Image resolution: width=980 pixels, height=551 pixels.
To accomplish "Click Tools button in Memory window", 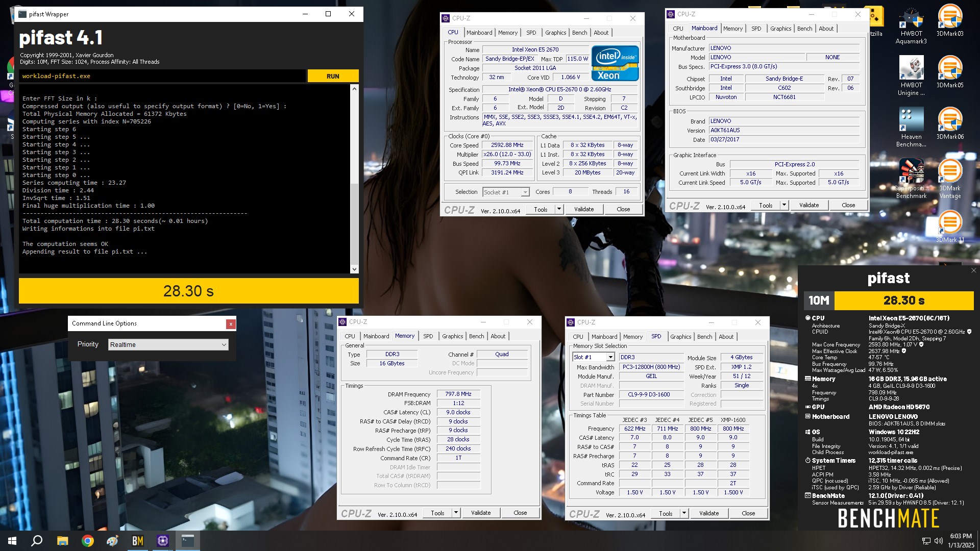I will [437, 513].
